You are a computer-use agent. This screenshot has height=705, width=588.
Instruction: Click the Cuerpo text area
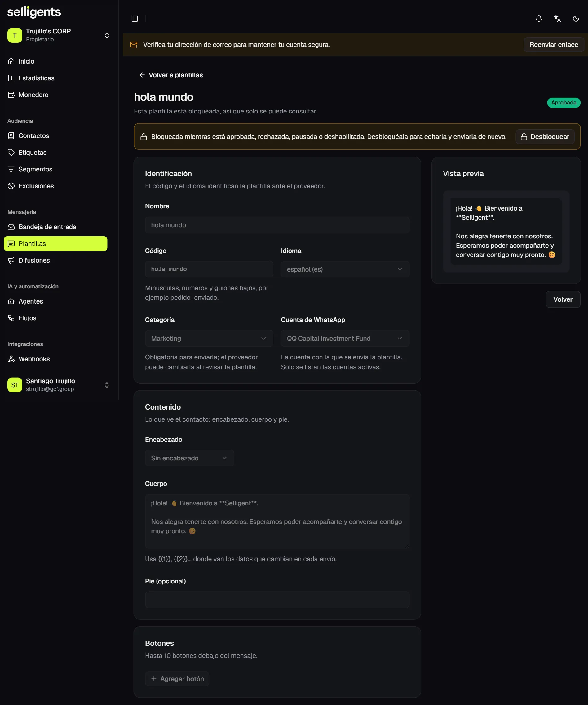click(x=277, y=521)
